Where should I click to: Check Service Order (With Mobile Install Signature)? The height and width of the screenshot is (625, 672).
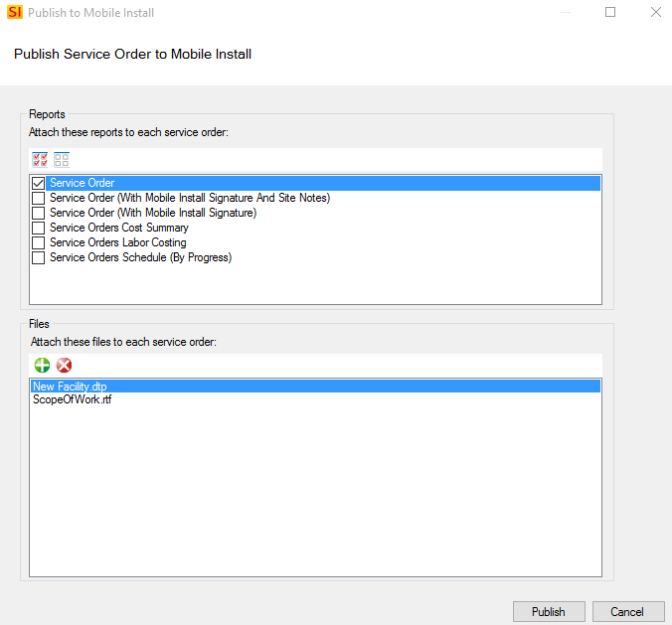pos(38,213)
